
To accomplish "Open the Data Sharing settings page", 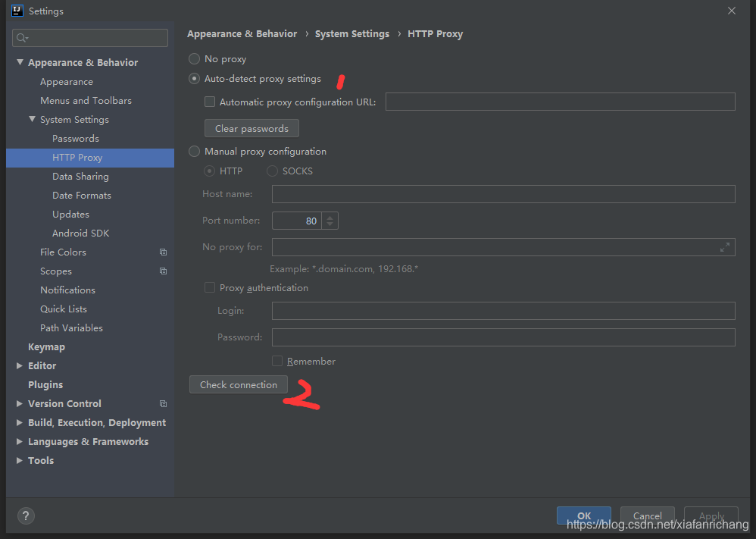I will coord(80,177).
